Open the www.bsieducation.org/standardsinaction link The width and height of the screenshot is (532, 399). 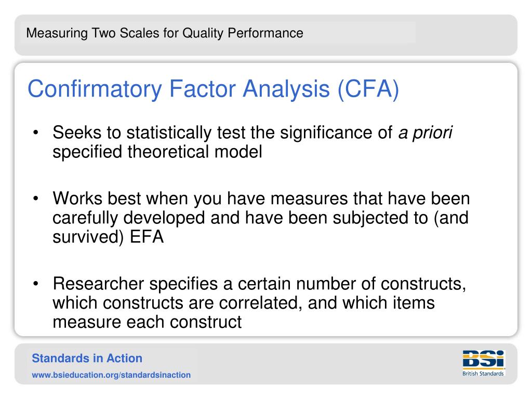111,375
